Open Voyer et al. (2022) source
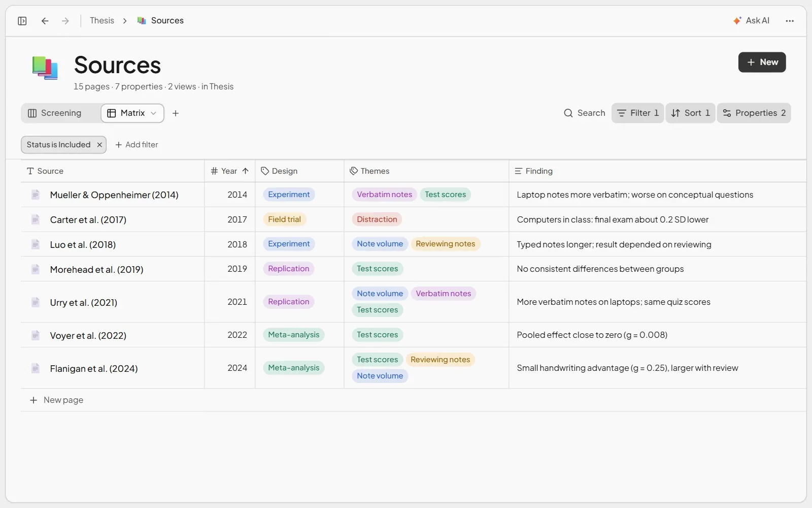 pos(88,336)
